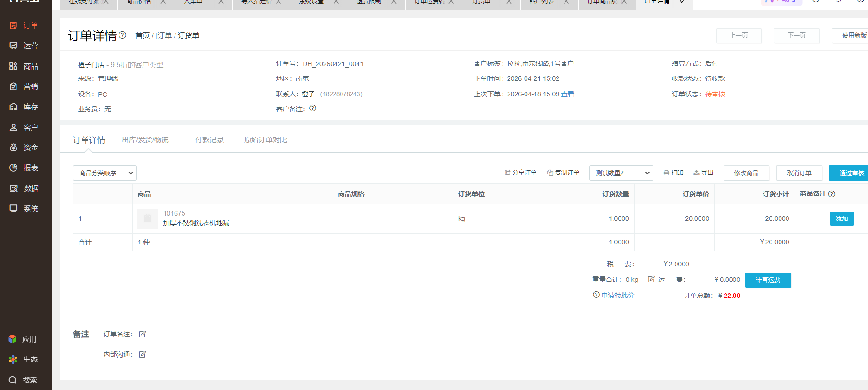
Task: Edit the 运费 shipping fee with pencil icon
Action: [x=651, y=279]
